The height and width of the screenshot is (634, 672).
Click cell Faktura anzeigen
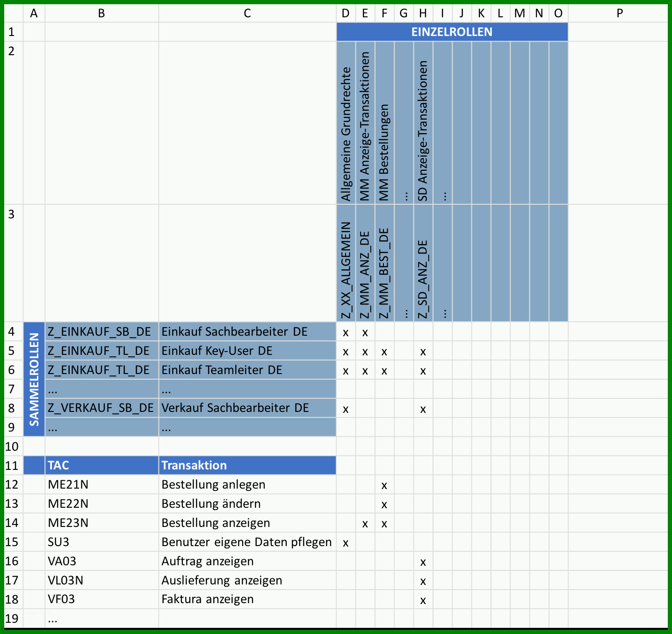[x=247, y=599]
